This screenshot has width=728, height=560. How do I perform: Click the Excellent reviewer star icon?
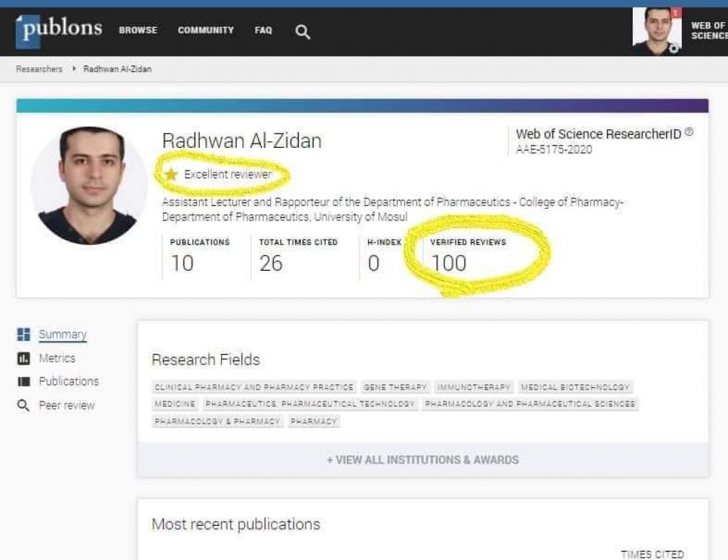coord(171,174)
